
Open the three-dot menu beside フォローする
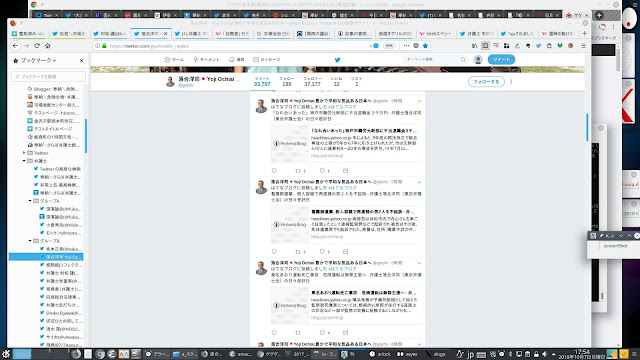pos(511,82)
